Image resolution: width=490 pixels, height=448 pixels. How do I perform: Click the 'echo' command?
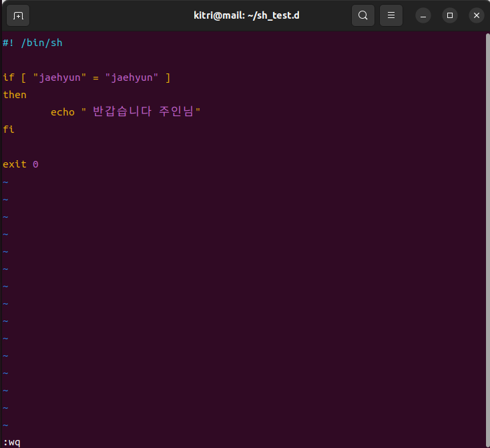(x=63, y=112)
